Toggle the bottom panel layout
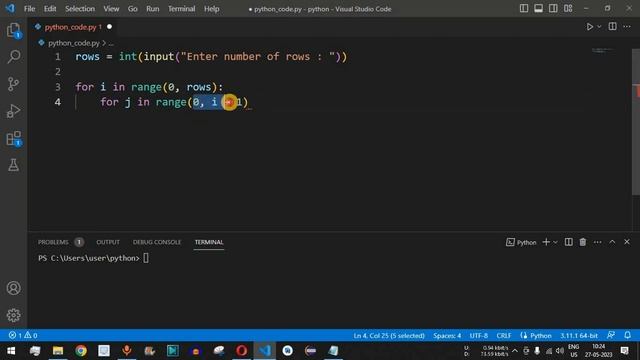 [x=538, y=9]
